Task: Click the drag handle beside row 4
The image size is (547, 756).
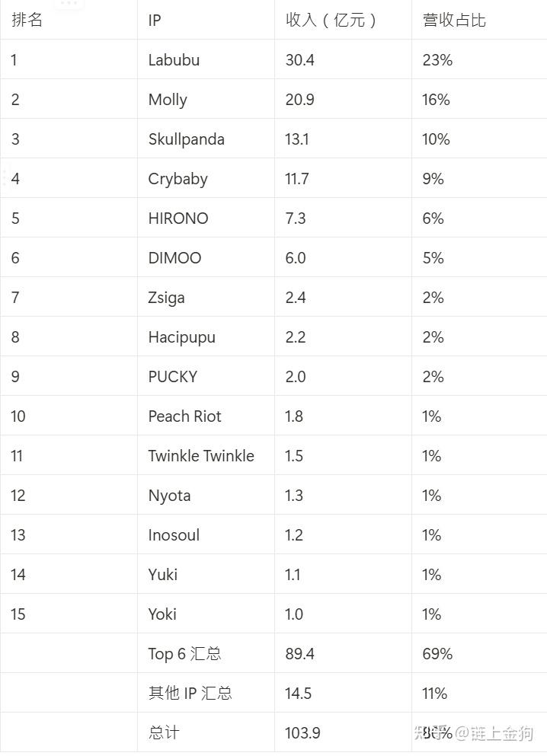Action: pos(5,178)
